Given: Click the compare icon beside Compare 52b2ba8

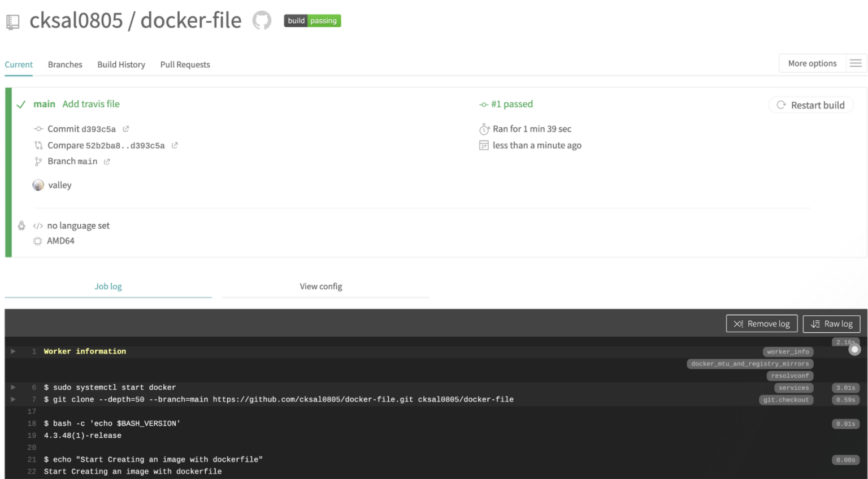Looking at the screenshot, I should (x=38, y=145).
